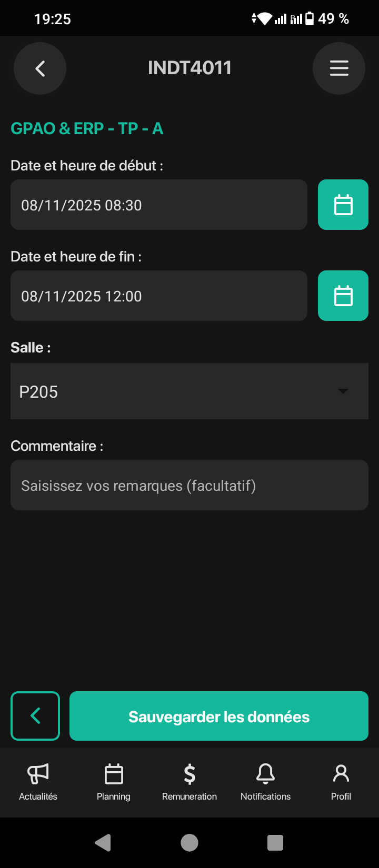Select the start date field 08/11/2025 08:30
379x868 pixels.
click(159, 205)
